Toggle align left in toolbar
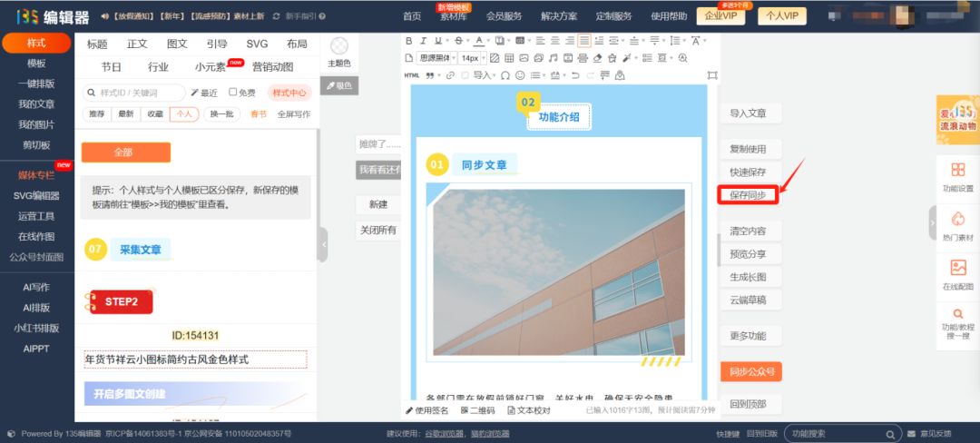 tap(540, 41)
